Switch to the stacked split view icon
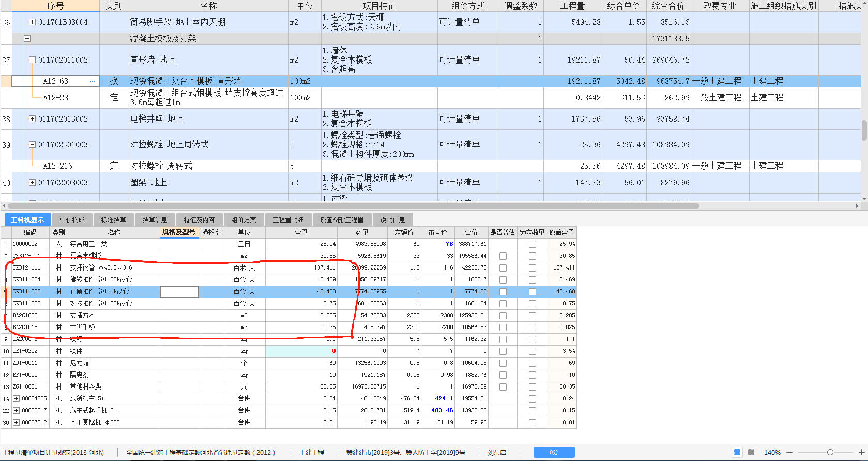The width and height of the screenshot is (868, 461). tap(738, 452)
